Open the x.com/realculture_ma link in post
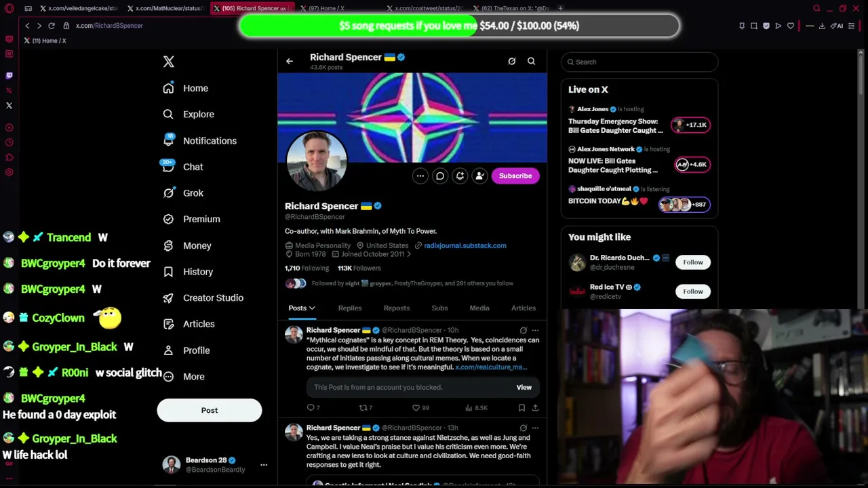This screenshot has width=868, height=488. [x=492, y=367]
